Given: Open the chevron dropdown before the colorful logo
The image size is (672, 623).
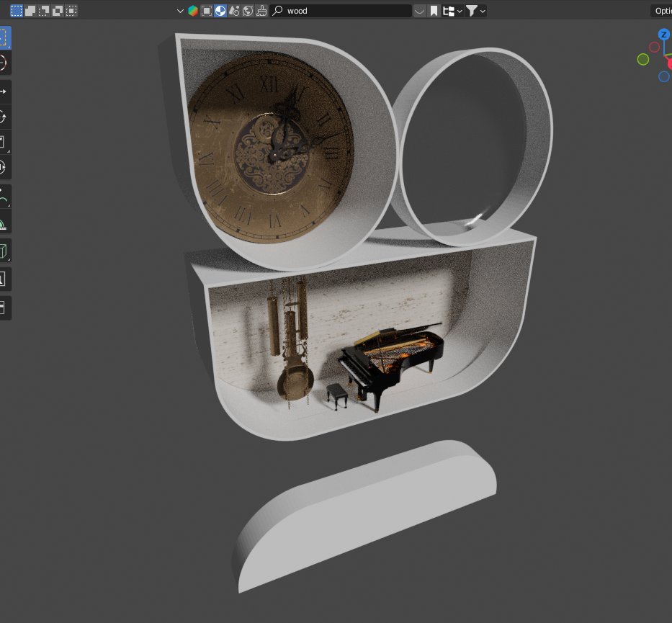Looking at the screenshot, I should click(180, 11).
